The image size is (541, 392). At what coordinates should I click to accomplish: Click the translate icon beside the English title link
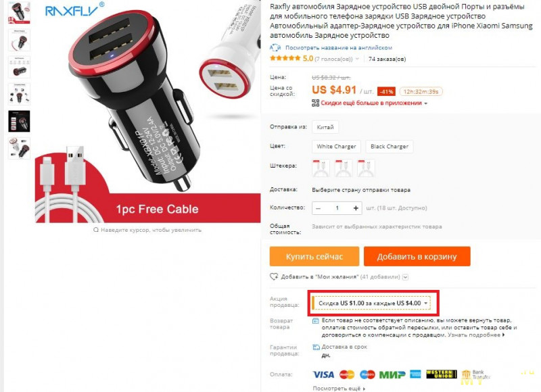[275, 47]
